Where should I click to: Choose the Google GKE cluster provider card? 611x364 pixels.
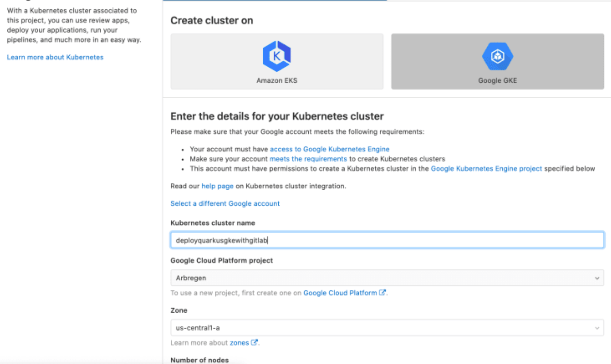(497, 61)
